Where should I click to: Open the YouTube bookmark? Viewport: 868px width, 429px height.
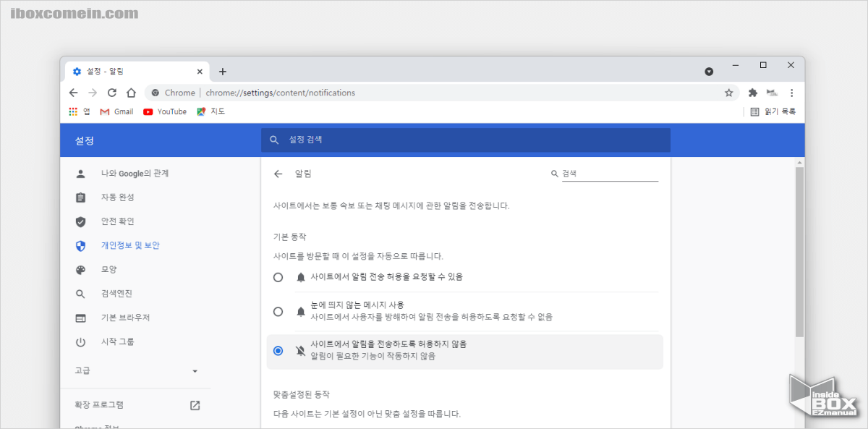pos(164,111)
